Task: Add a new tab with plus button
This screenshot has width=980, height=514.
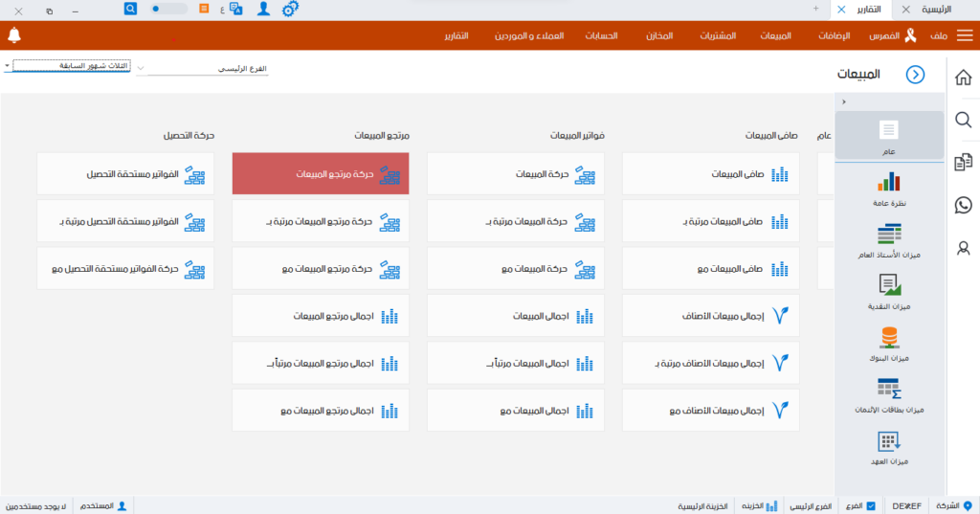Action: click(x=815, y=8)
